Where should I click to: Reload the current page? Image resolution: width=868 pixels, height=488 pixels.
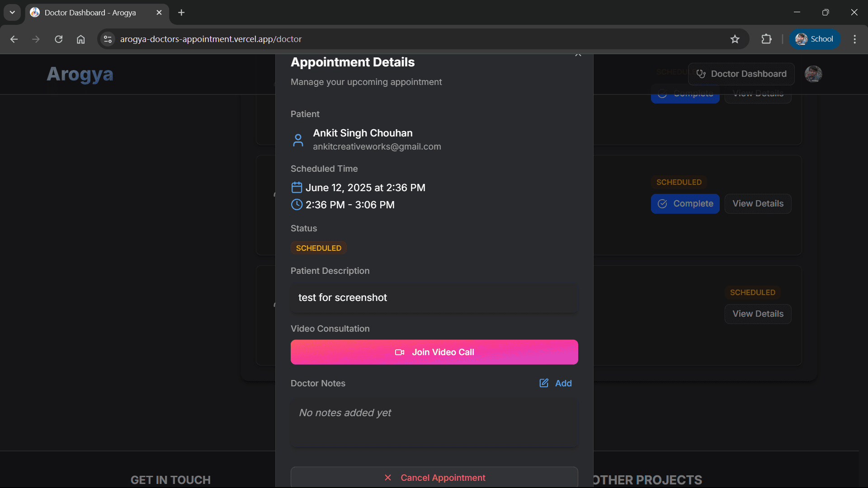tap(58, 39)
